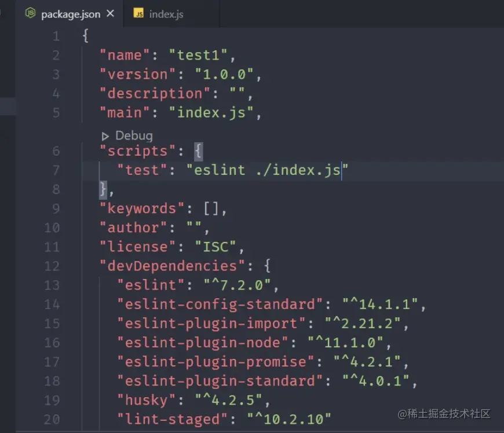Click the "name" key on line 2
The image size is (504, 433).
tap(125, 55)
